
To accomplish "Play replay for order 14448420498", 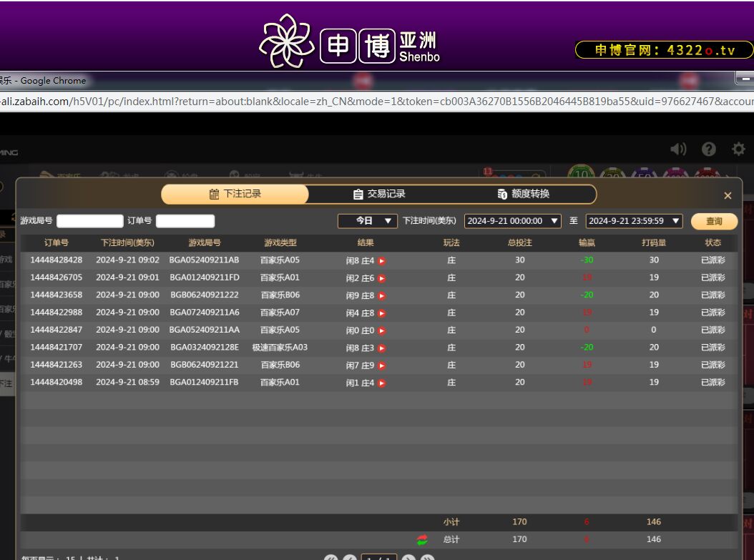I will [x=382, y=383].
